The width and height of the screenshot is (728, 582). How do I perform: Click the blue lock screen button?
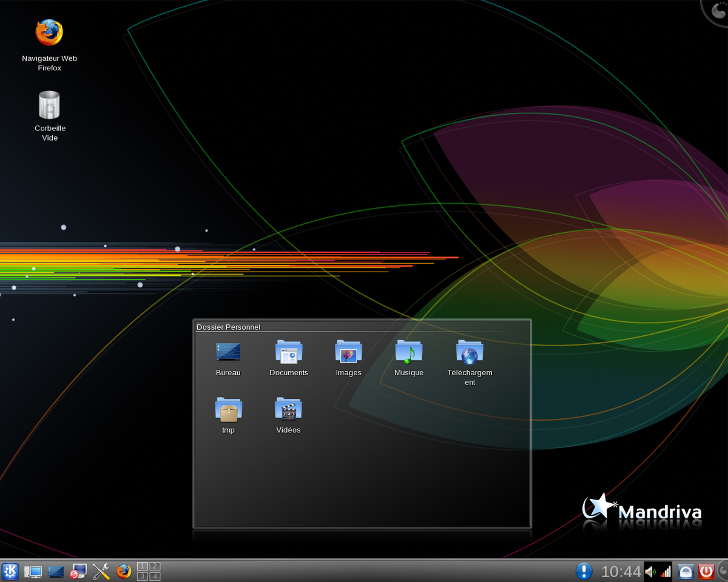(686, 571)
